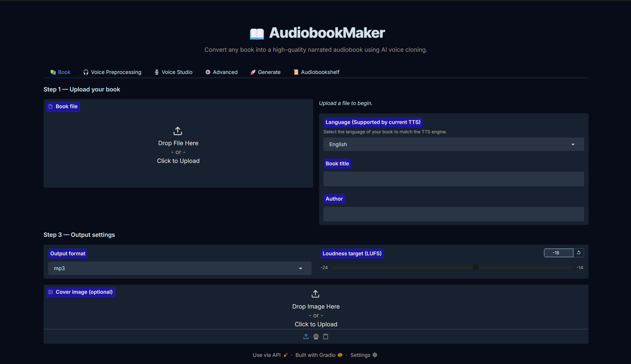
Task: Switch to the Book tab
Action: [x=60, y=72]
